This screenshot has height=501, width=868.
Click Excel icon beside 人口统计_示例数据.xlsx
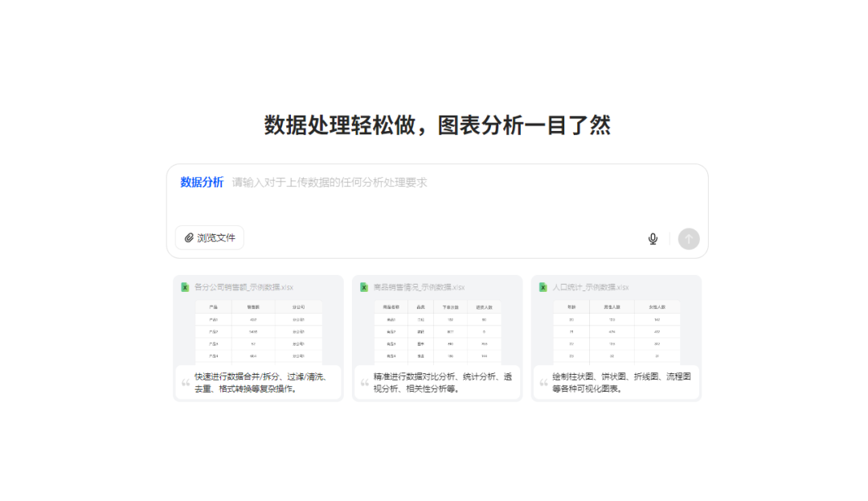pos(543,287)
